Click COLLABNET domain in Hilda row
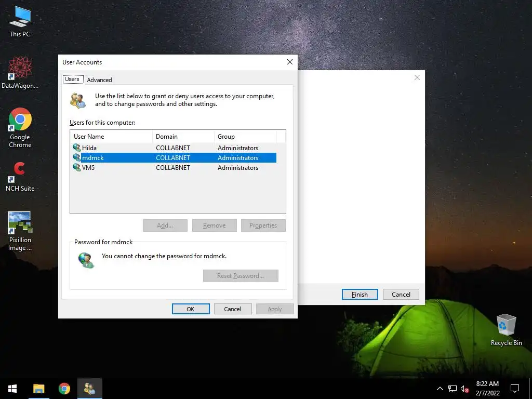 tap(172, 148)
